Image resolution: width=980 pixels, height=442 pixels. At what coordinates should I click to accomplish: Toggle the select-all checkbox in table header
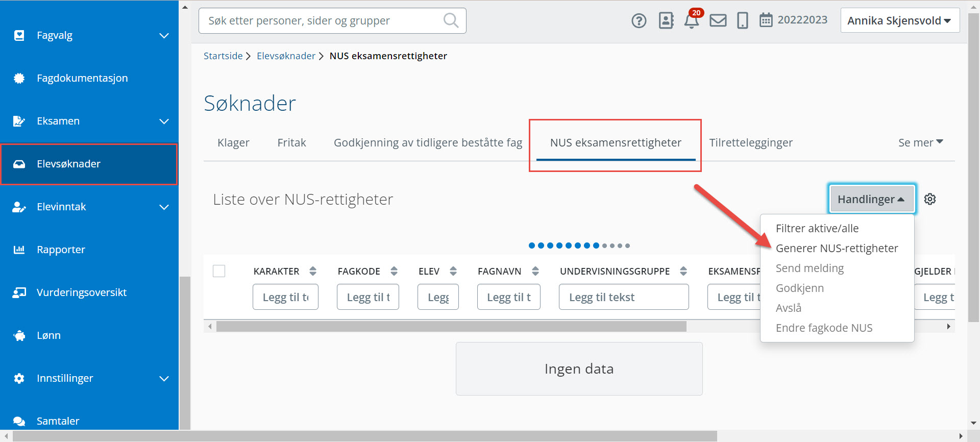[x=219, y=271]
